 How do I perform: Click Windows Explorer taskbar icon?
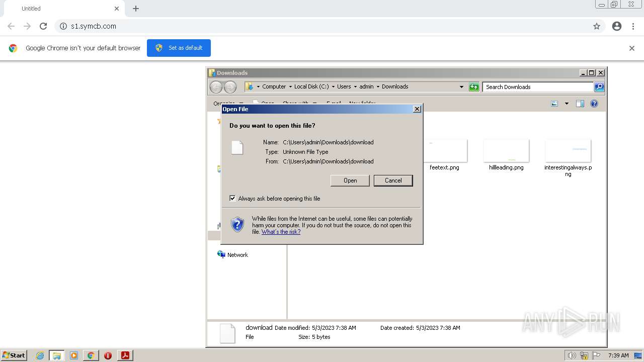coord(56,355)
